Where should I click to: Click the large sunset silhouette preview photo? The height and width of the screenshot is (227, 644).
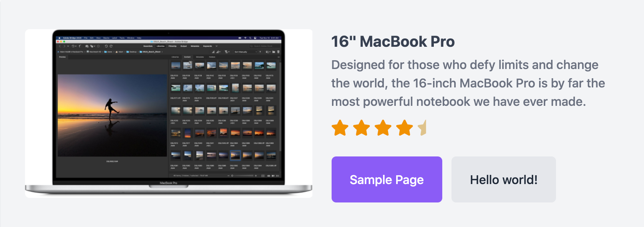[x=112, y=115]
